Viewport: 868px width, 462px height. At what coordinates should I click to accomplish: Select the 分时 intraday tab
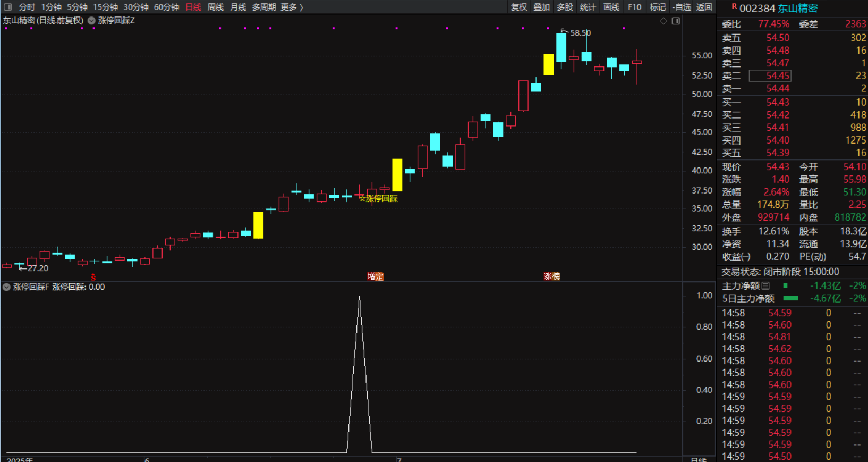click(x=27, y=7)
